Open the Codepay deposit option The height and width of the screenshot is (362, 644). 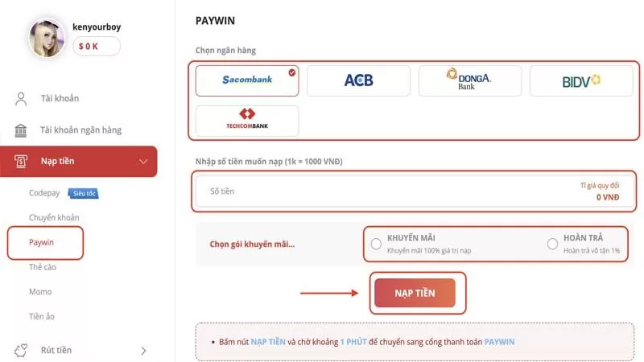(x=44, y=193)
